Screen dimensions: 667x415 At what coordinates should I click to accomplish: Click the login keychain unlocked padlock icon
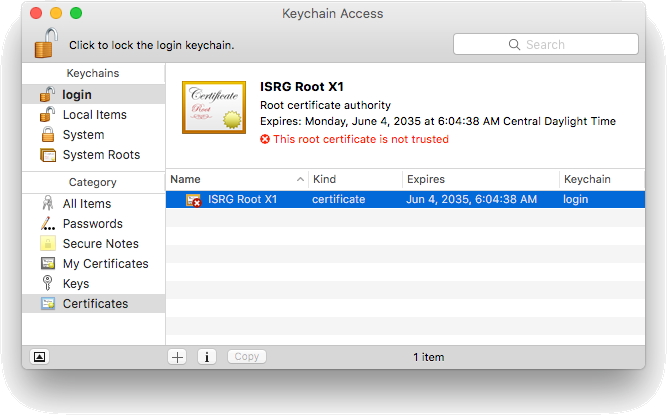click(47, 94)
